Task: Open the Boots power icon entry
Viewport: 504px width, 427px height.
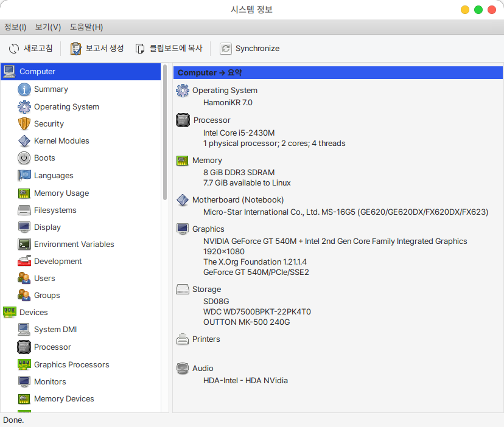Action: 24,158
